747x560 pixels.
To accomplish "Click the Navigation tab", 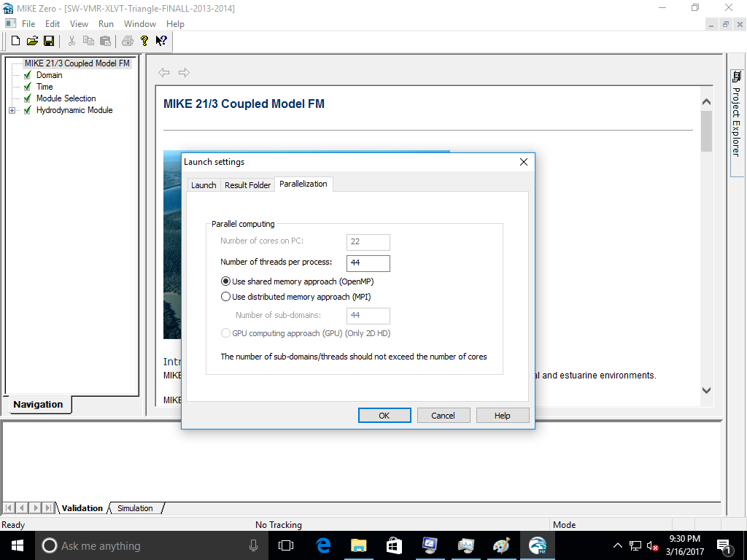I will [x=38, y=404].
